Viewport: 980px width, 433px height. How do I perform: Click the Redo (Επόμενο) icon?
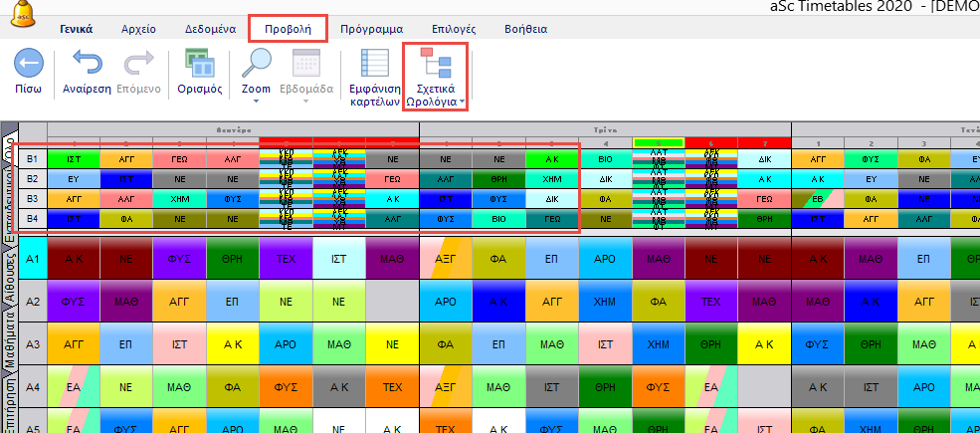[x=137, y=64]
